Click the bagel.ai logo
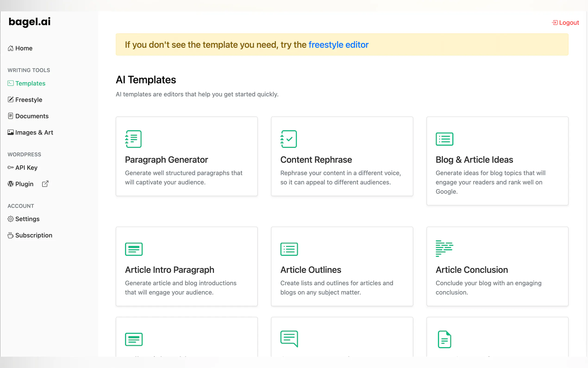The height and width of the screenshot is (368, 588). click(x=29, y=22)
